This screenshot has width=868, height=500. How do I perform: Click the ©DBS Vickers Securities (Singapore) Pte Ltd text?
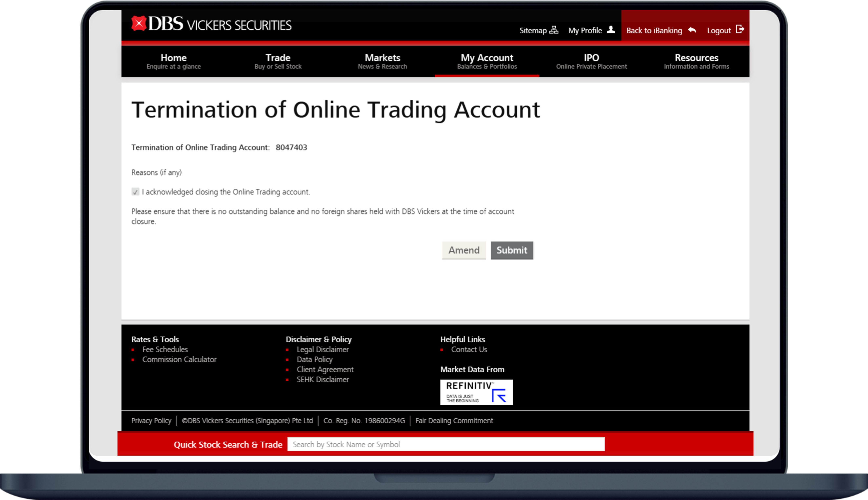[247, 421]
